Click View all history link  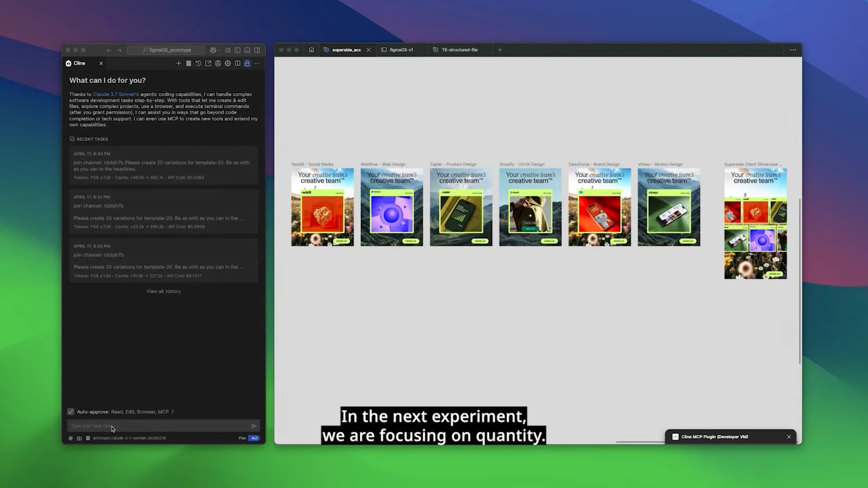(164, 291)
